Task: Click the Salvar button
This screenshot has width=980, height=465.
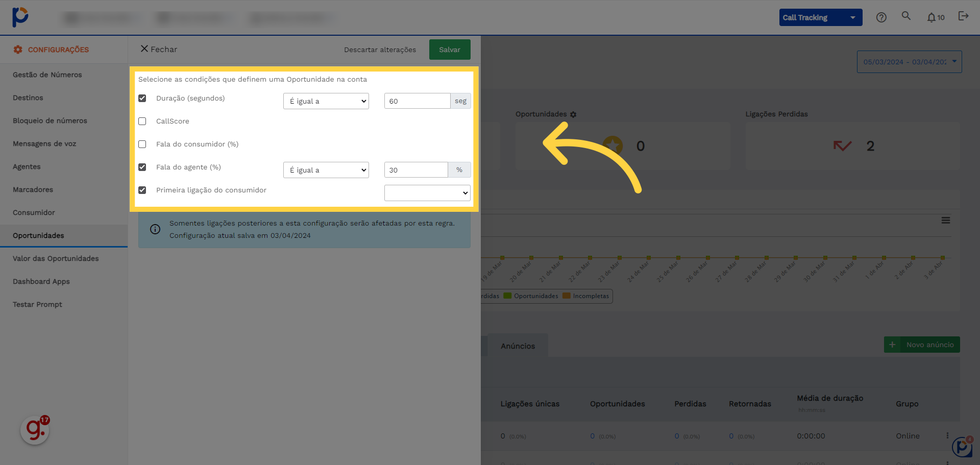Action: [x=450, y=50]
